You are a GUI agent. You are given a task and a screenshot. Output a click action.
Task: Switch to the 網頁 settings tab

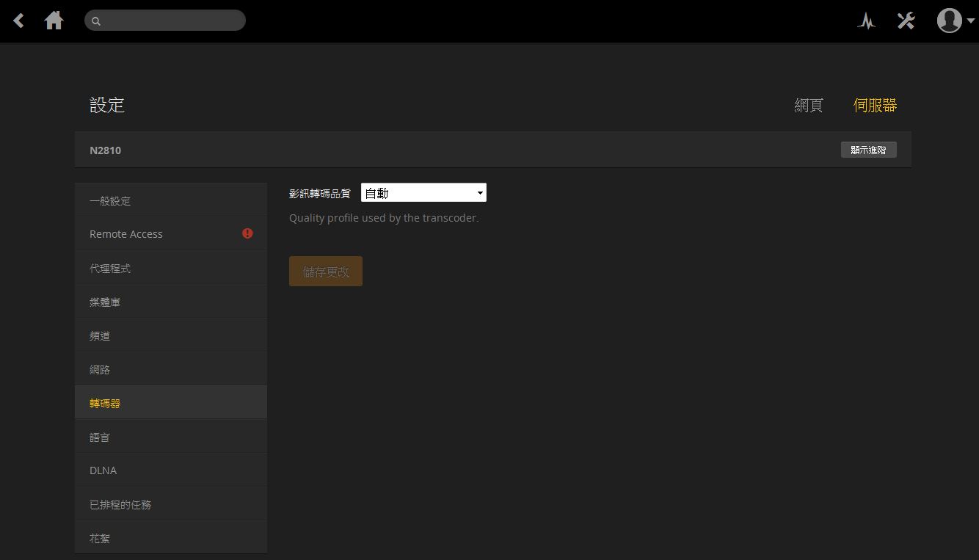pyautogui.click(x=809, y=105)
